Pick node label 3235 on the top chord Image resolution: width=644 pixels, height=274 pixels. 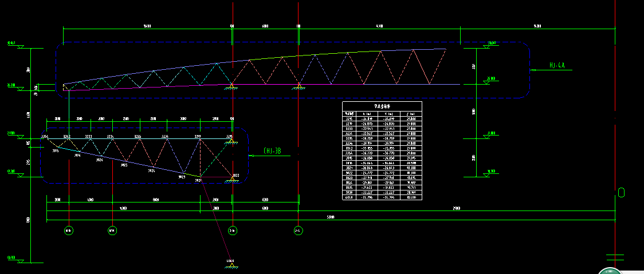pos(138,136)
